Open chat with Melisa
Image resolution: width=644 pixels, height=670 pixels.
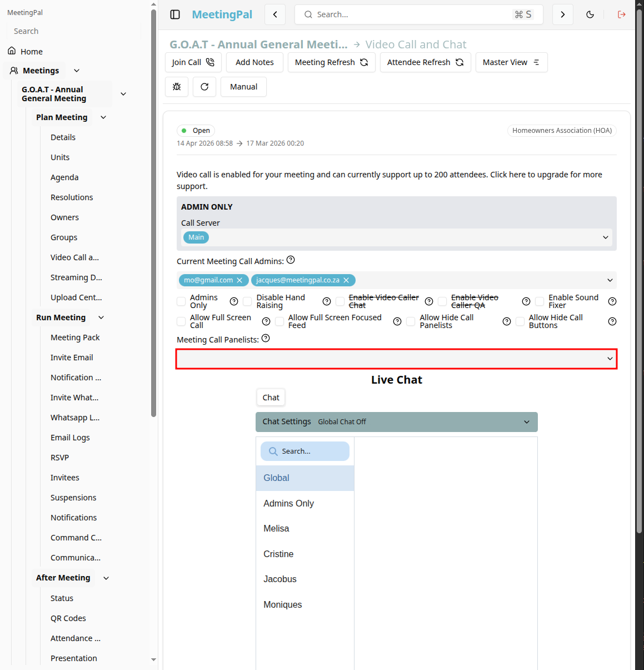tap(305, 529)
